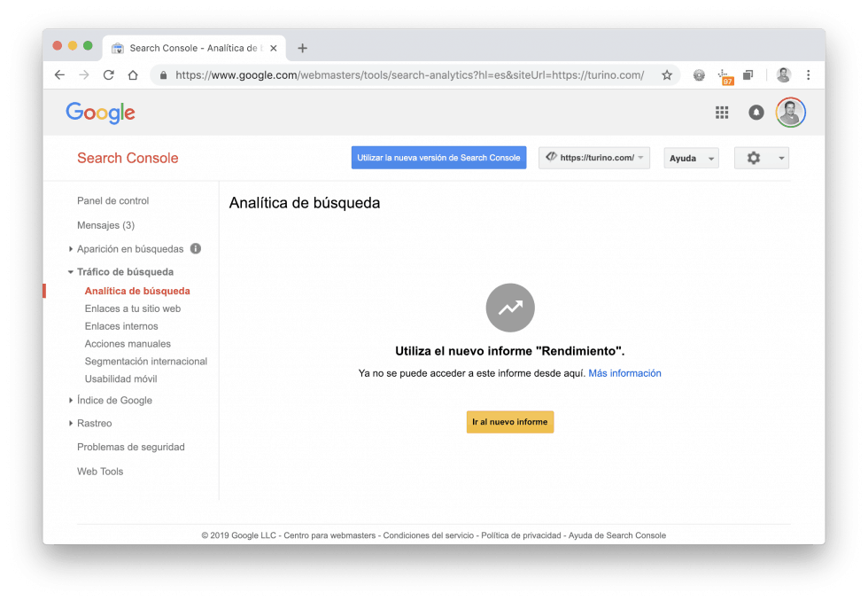Open the https://turino.com/ property selector
868x601 pixels.
pos(594,158)
